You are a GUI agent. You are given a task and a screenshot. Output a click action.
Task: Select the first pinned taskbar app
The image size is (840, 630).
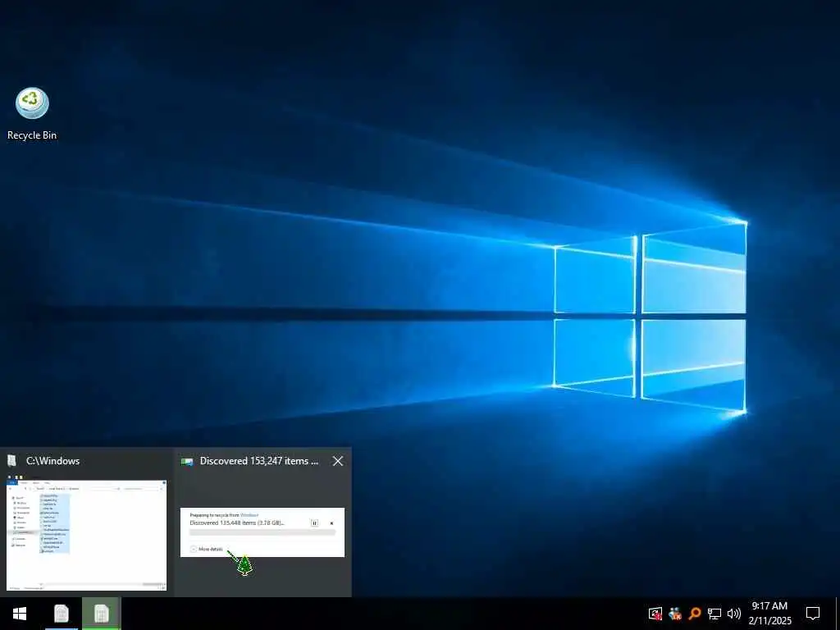coord(62,614)
